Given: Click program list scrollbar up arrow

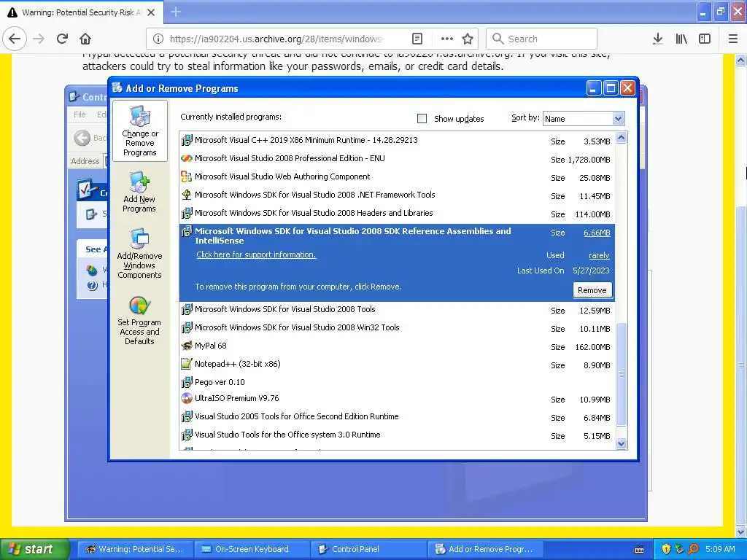Looking at the screenshot, I should pyautogui.click(x=622, y=138).
